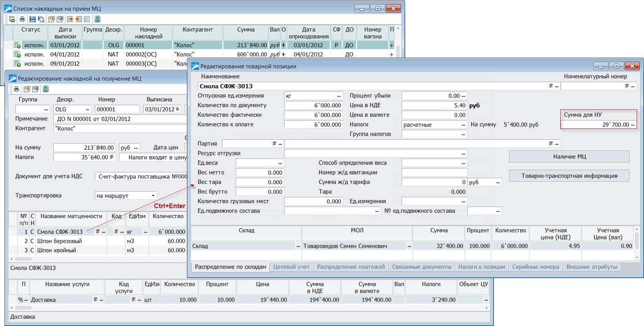Click Номер field 000001 in invoice editing
644x326 pixels.
(117, 109)
